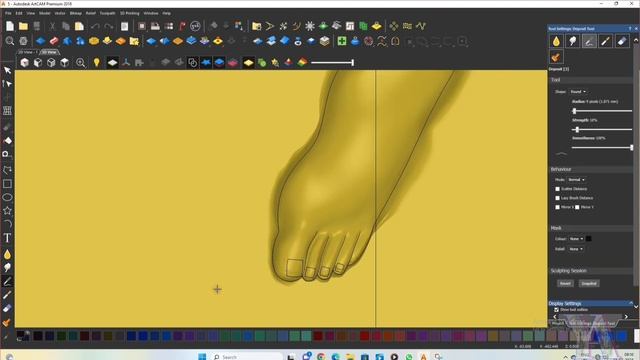Viewport: 640px width, 360px height.
Task: Open Chrome from the taskbar
Action: [321, 357]
